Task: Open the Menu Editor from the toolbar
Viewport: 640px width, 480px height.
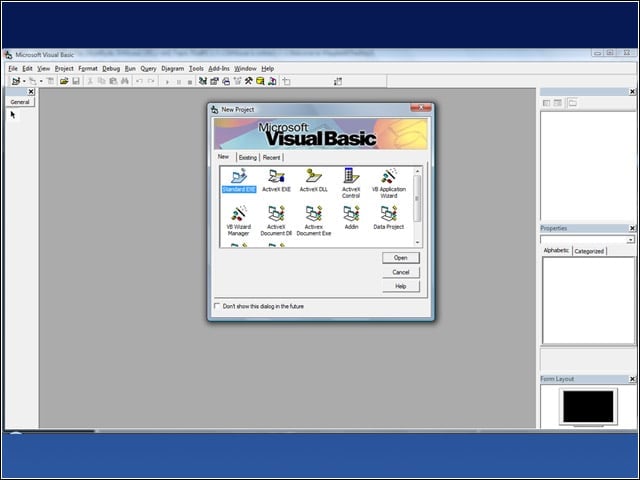Action: [50, 81]
